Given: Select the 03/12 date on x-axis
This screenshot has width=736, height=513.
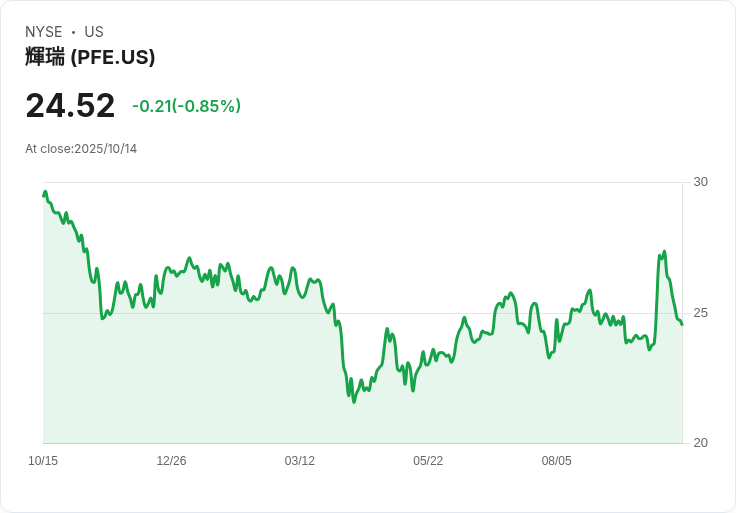Looking at the screenshot, I should (x=299, y=461).
